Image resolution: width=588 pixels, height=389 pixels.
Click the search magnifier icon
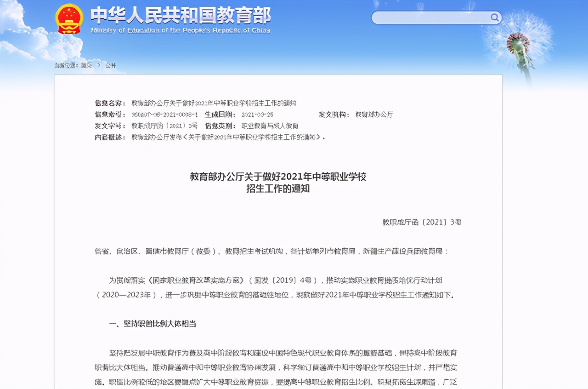coord(495,17)
